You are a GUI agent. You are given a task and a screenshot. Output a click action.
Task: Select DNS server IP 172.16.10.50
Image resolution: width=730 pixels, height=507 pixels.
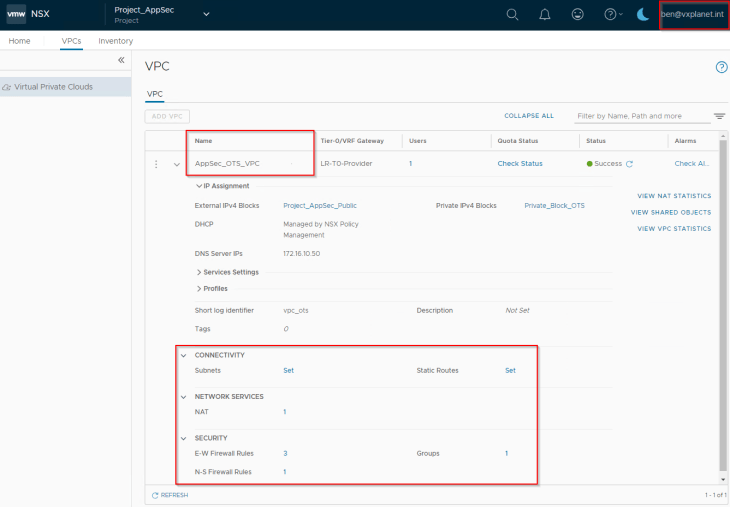301,254
